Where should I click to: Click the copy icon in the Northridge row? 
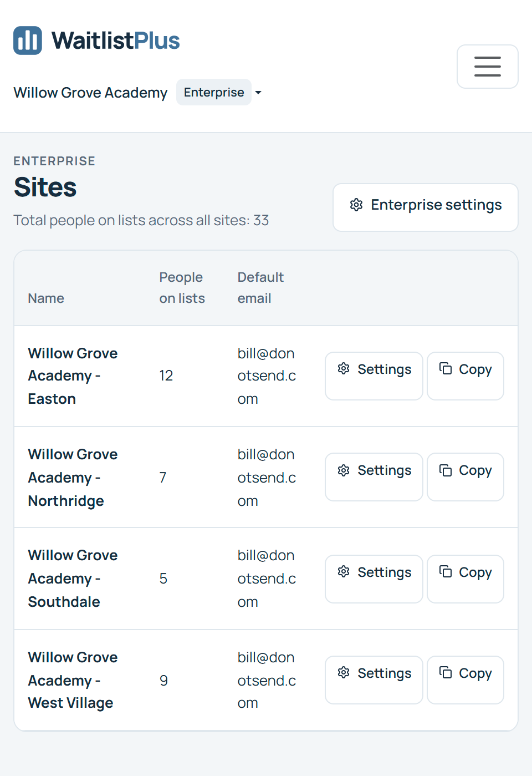[x=446, y=470]
